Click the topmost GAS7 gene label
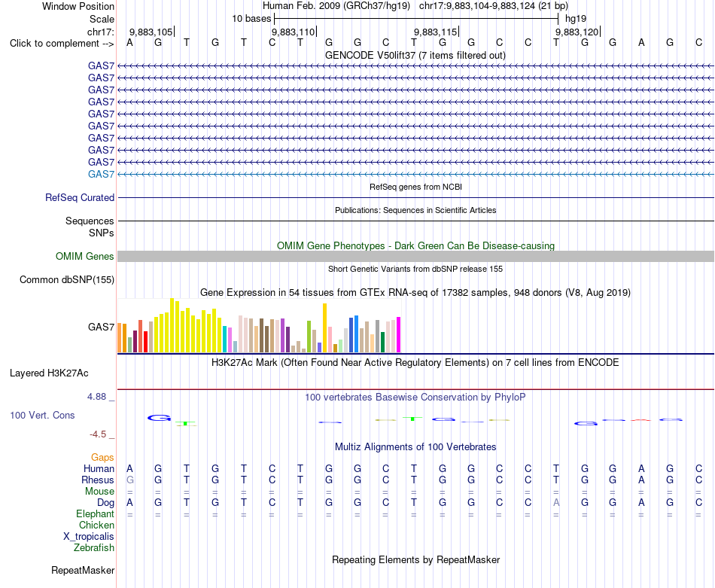715x588 pixels. (101, 66)
